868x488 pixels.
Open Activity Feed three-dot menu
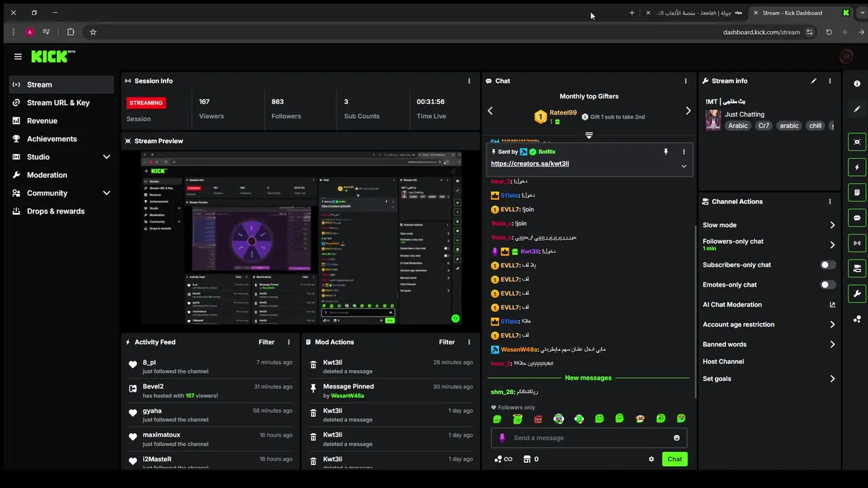pyautogui.click(x=289, y=342)
